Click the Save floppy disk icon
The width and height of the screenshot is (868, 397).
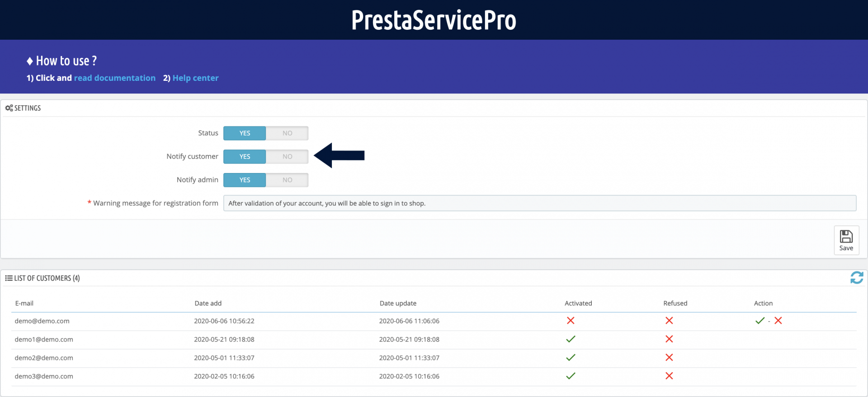point(846,236)
